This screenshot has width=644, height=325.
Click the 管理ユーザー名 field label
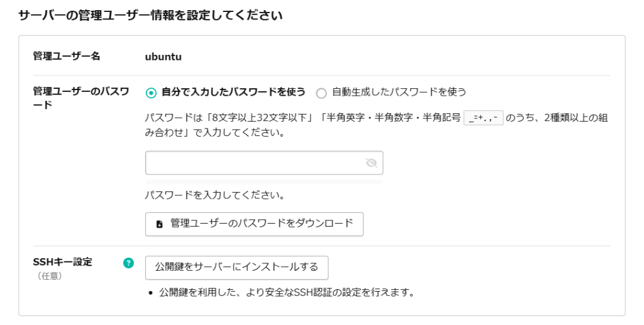pos(67,56)
